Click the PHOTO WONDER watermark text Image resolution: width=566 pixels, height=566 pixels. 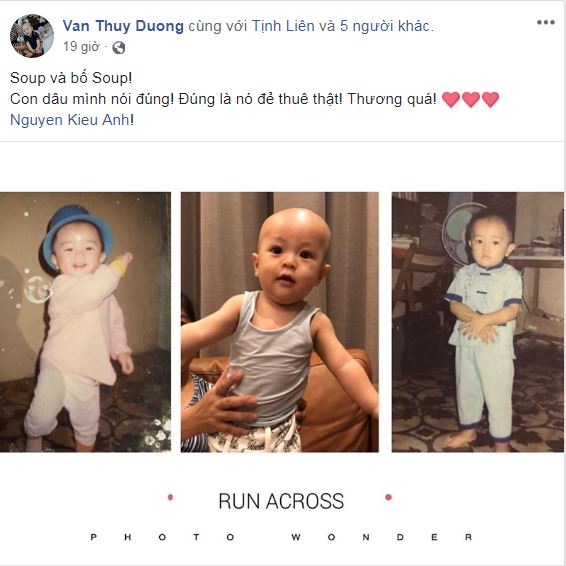pyautogui.click(x=281, y=537)
